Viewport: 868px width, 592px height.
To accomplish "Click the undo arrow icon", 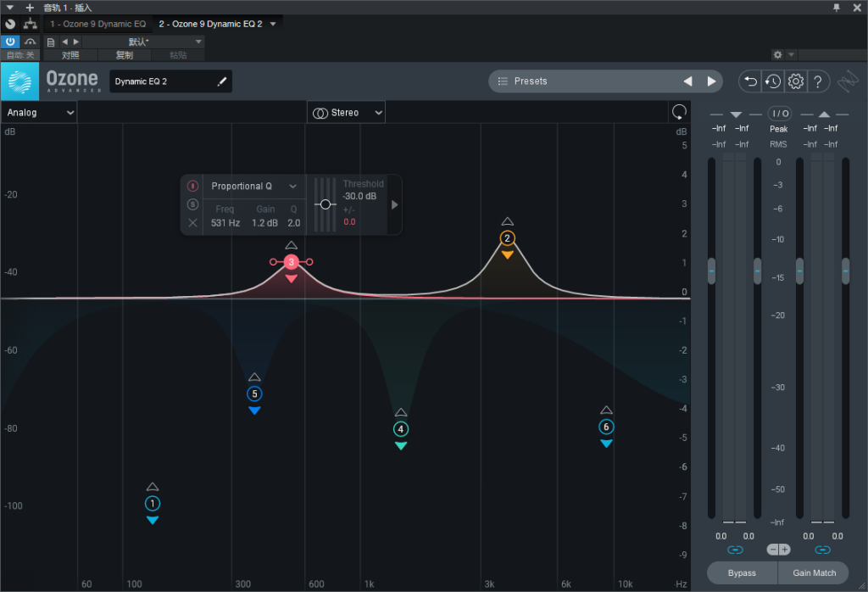I will (750, 81).
